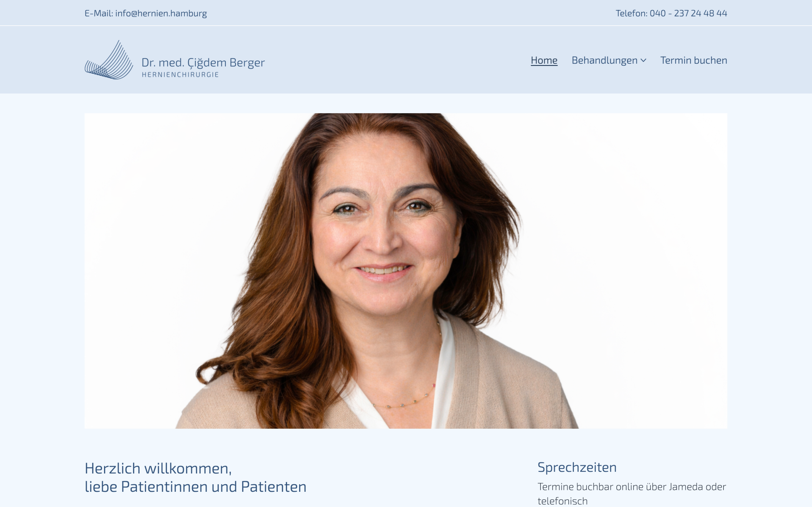The width and height of the screenshot is (812, 507).
Task: Click the info@hernien.hamburg email address
Action: click(x=161, y=13)
